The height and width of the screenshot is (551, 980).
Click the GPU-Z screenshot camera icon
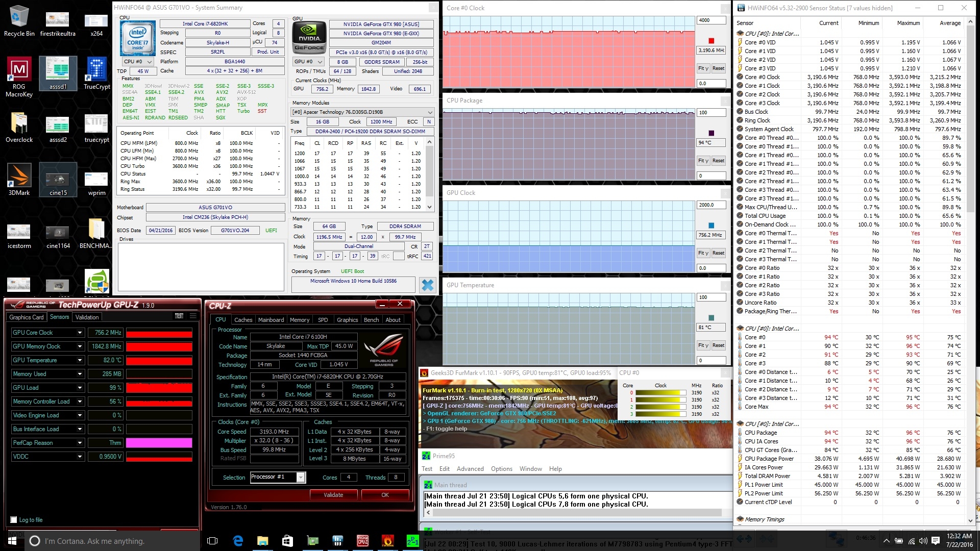tap(179, 316)
